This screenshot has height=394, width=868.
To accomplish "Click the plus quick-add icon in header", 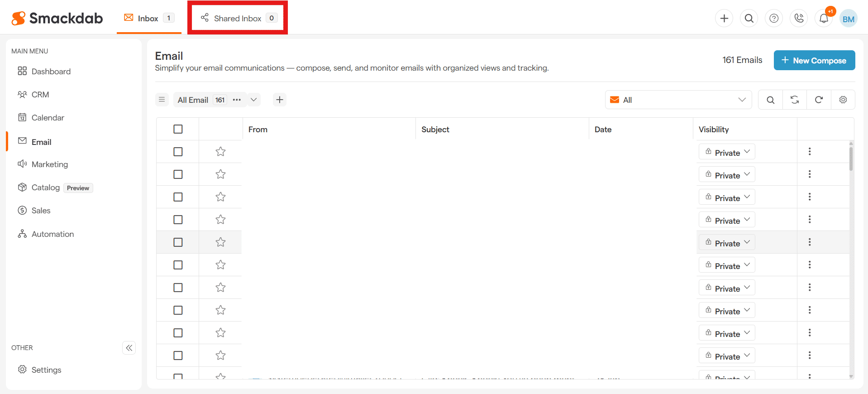I will pyautogui.click(x=724, y=19).
